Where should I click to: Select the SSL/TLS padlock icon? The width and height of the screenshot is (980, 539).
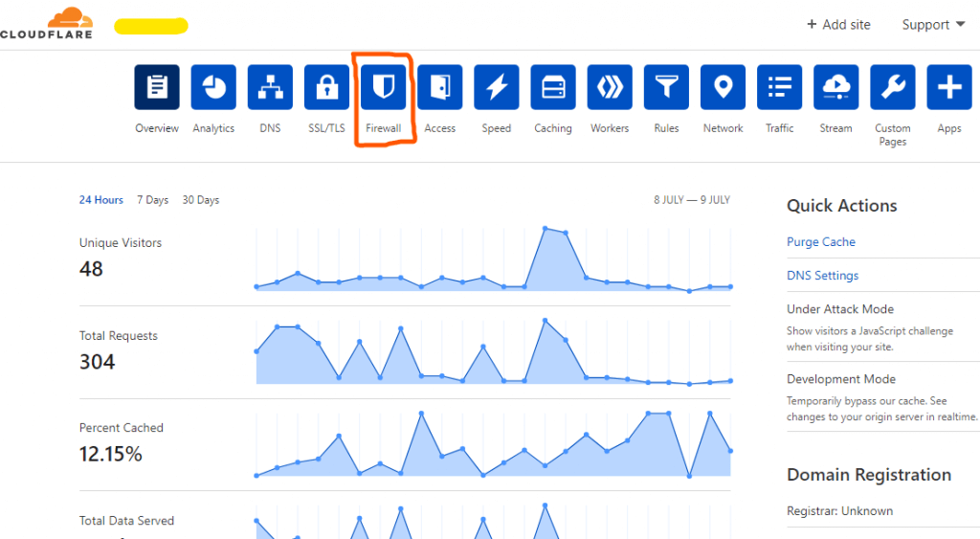click(x=326, y=88)
